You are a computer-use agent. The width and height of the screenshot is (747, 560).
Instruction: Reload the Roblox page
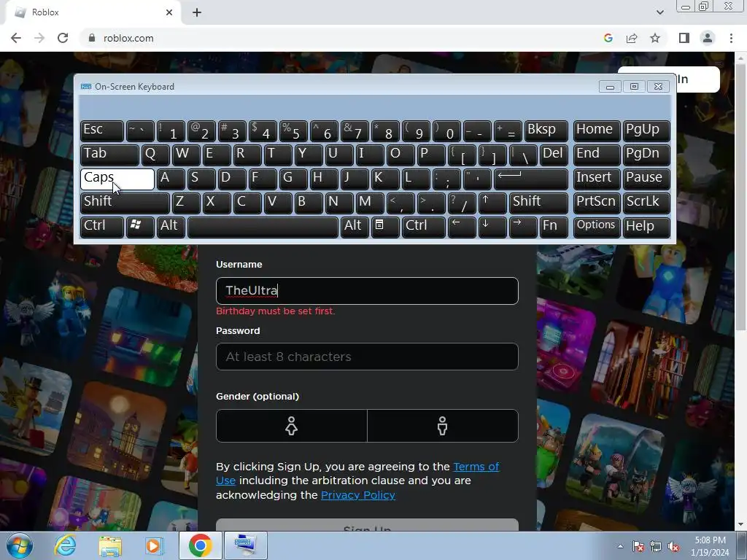click(x=63, y=38)
